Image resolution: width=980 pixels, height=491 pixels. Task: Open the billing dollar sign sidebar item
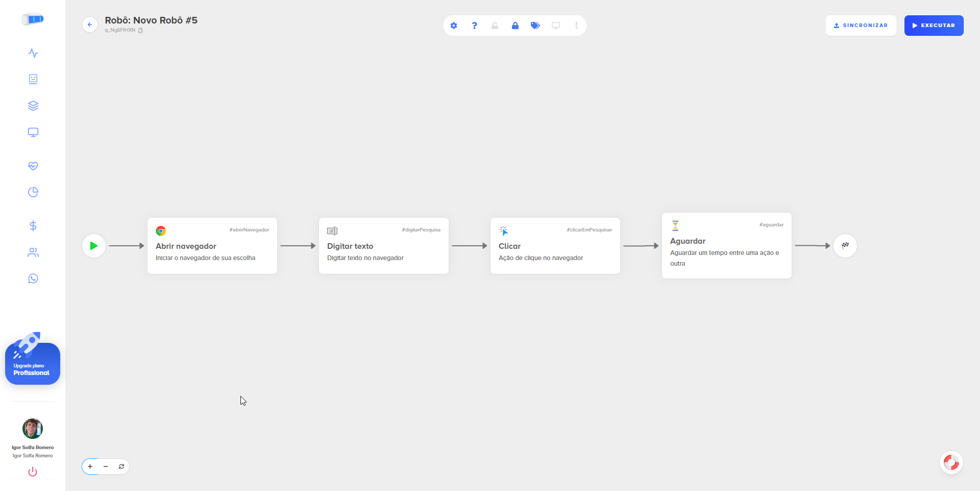33,226
